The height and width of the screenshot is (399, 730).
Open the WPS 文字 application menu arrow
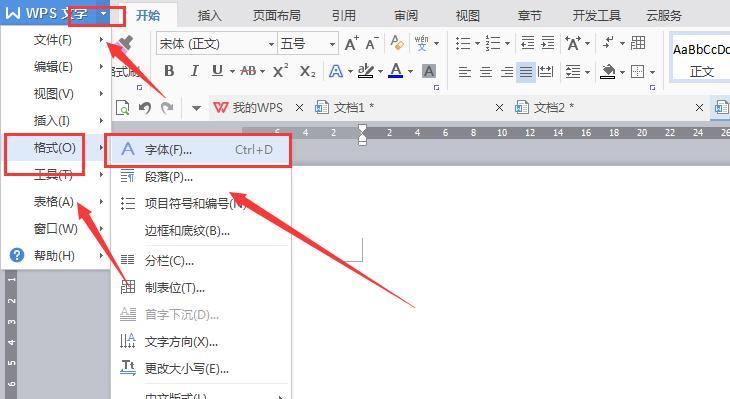point(104,14)
